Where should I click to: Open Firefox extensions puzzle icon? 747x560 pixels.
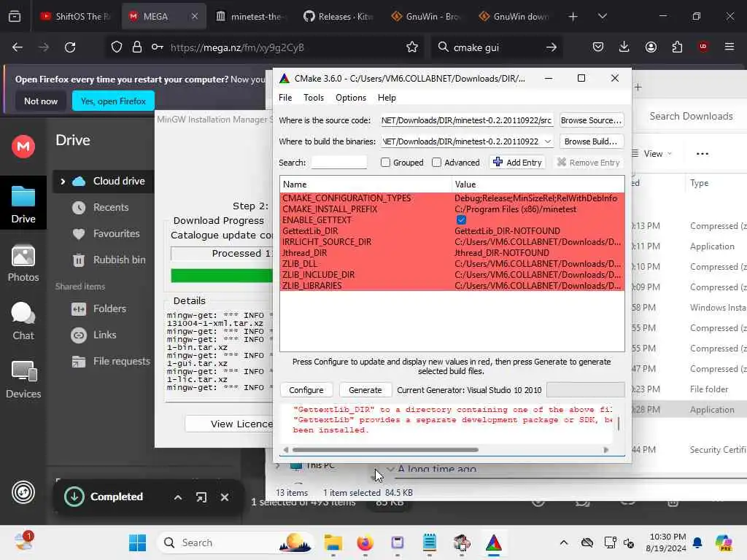pos(677,47)
